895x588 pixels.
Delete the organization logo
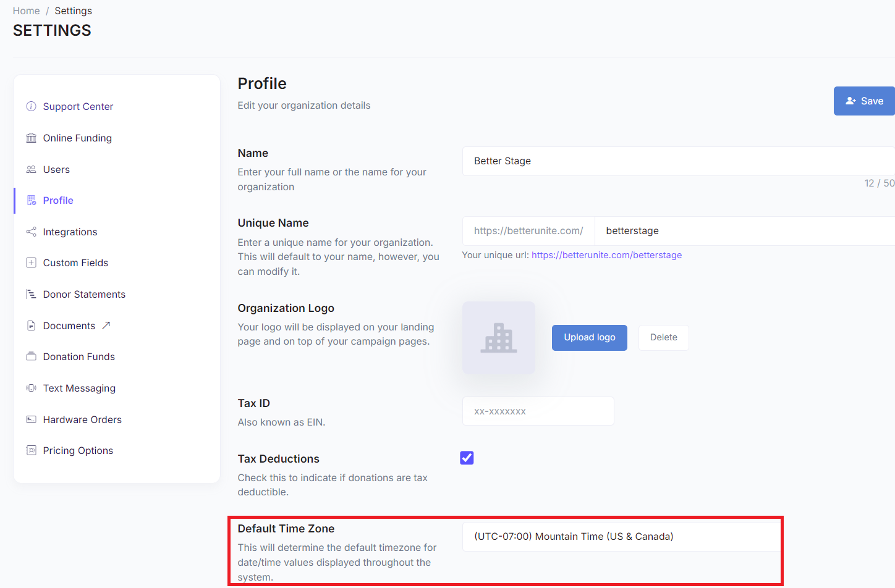(x=663, y=337)
